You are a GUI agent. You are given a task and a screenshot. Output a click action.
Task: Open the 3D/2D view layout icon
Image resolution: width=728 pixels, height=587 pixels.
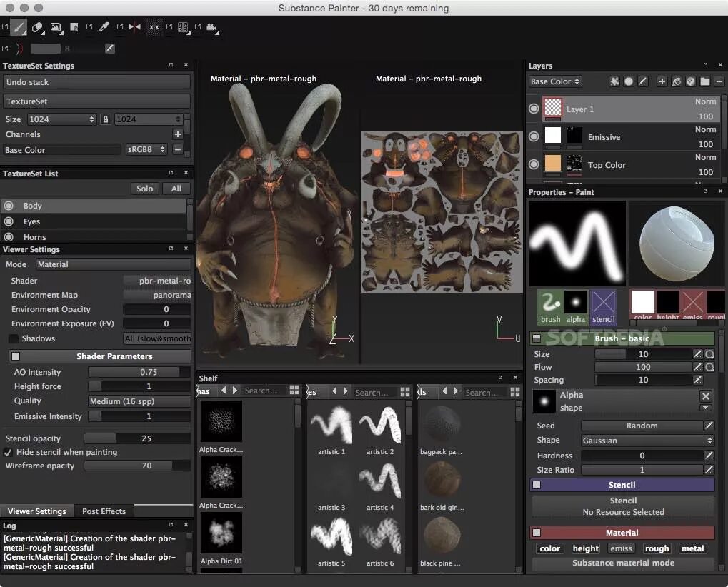[x=183, y=27]
